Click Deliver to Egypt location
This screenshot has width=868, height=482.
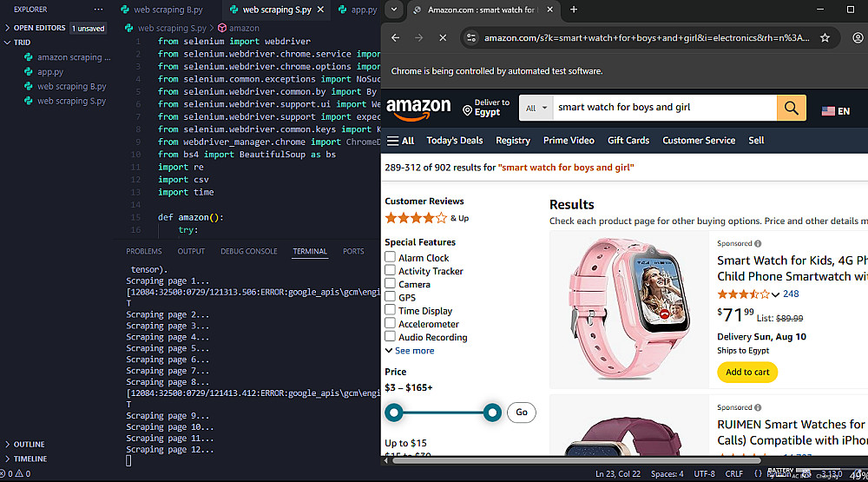486,108
